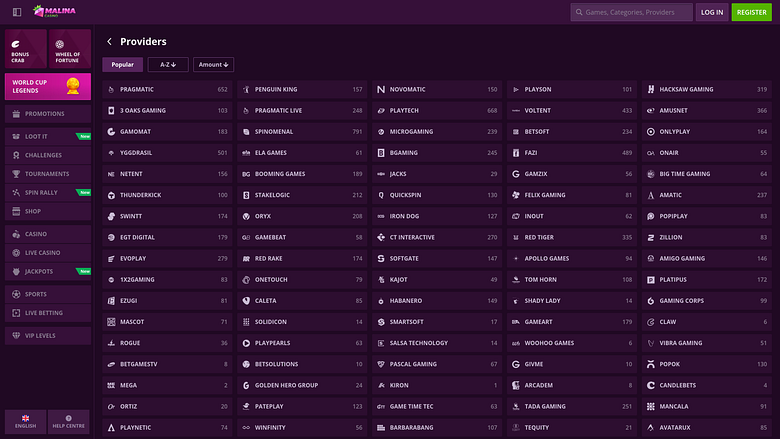Open Golden Hero Group provider
This screenshot has height=439, width=780.
[x=302, y=385]
